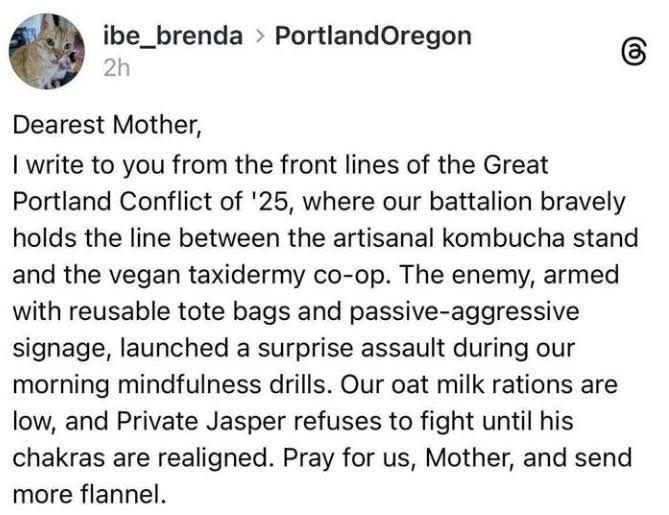This screenshot has height=515, width=669.
Task: Open ibe_brenda's cat profile picture
Action: click(x=47, y=51)
